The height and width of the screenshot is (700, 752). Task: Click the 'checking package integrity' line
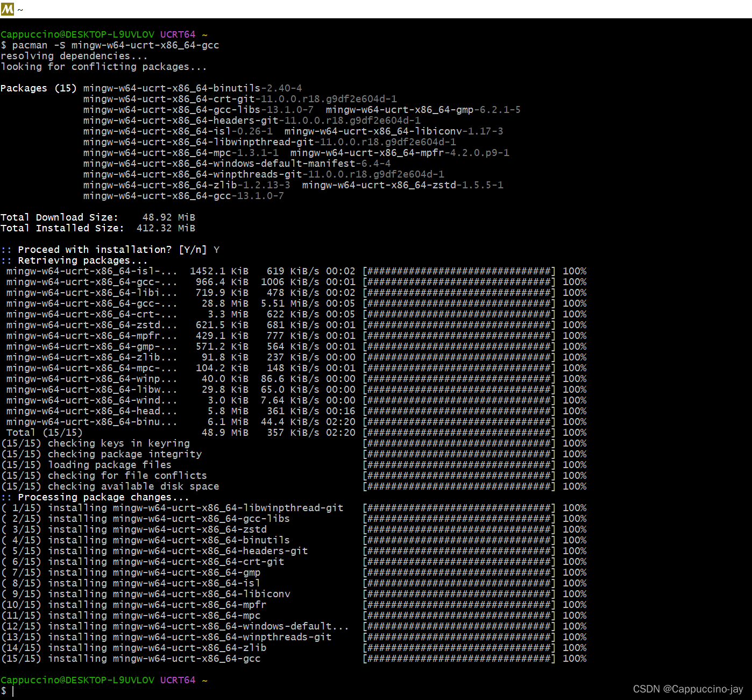[102, 454]
